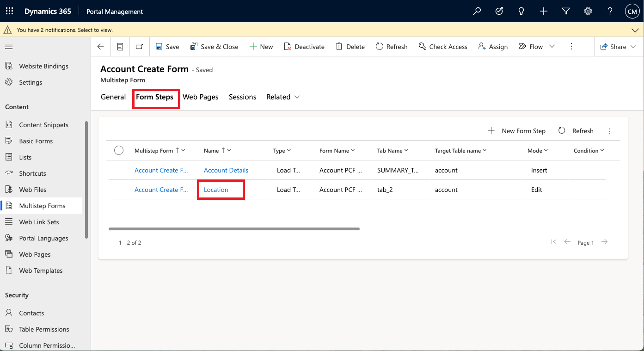Switch to the Web Pages tab
Viewport: 644px width, 351px height.
coord(201,97)
